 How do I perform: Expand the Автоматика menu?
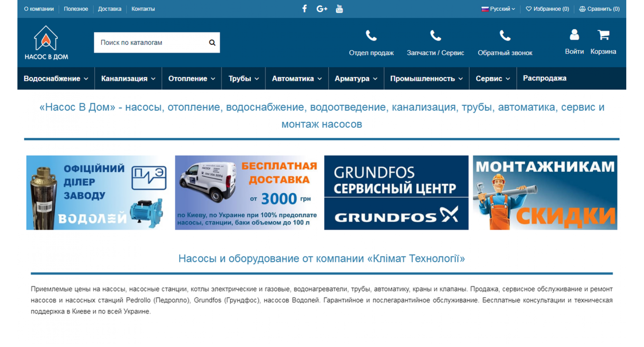[x=297, y=78]
